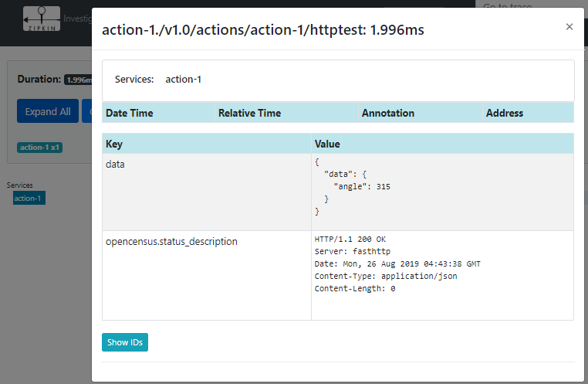Click the Go to trace input field

[x=531, y=6]
